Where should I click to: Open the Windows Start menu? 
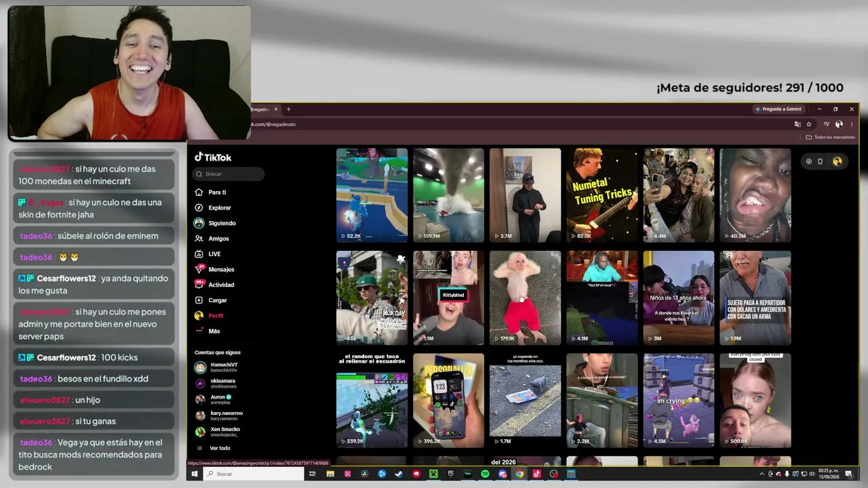[x=194, y=474]
